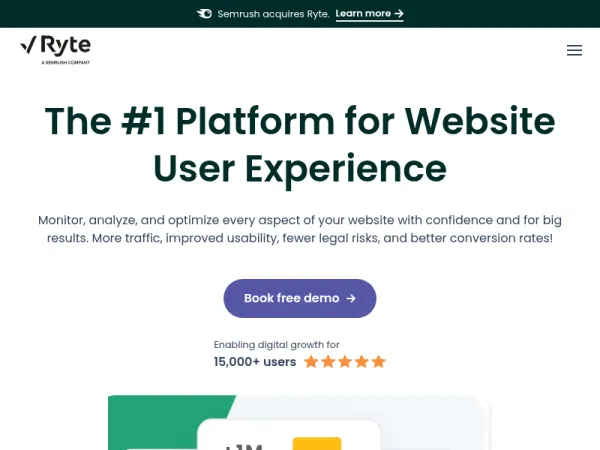Click the arrow next to Learn more

pyautogui.click(x=399, y=14)
